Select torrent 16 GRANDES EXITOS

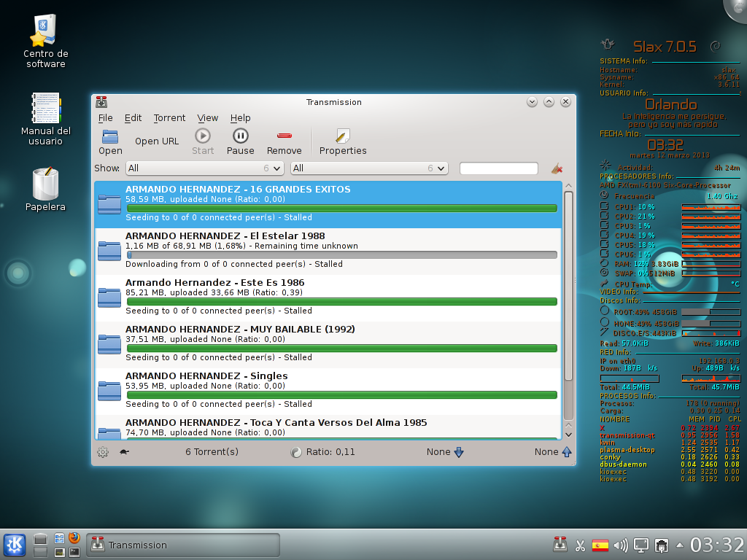pos(328,204)
